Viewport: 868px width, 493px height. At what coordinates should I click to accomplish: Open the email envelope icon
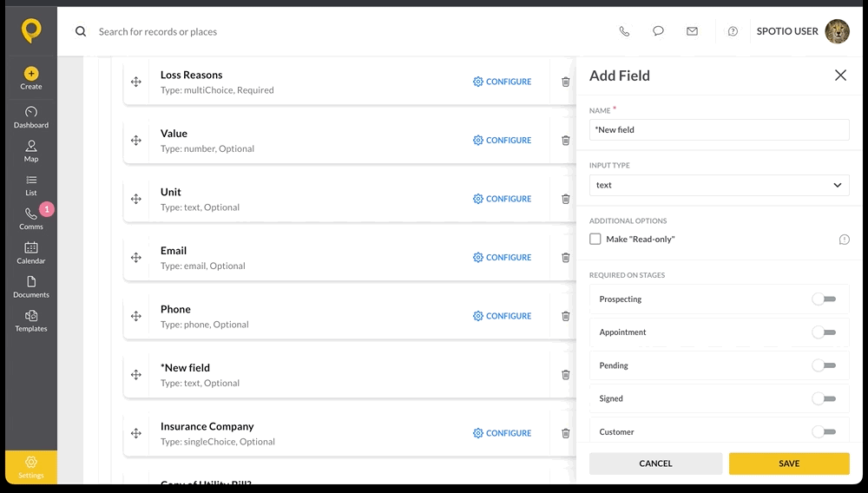(x=692, y=31)
